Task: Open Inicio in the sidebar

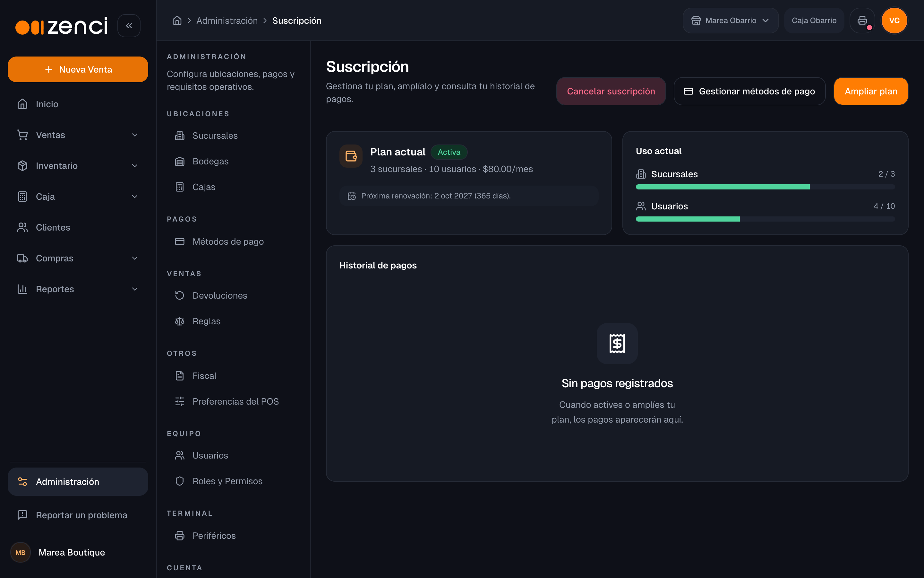Action: [78, 104]
